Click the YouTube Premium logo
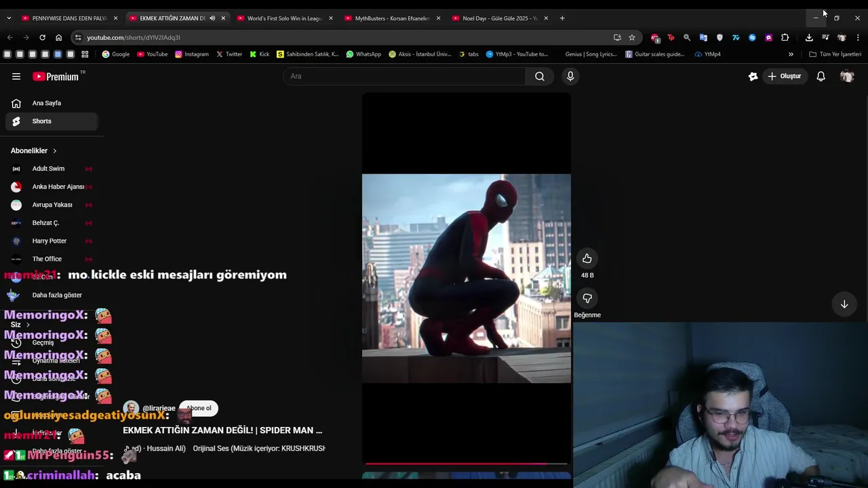This screenshot has width=868, height=488. pos(56,77)
